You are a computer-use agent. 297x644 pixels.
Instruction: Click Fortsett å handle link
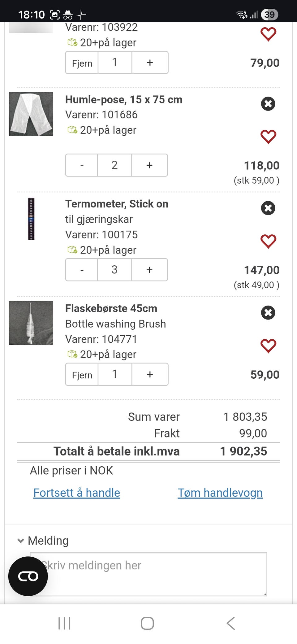click(77, 493)
